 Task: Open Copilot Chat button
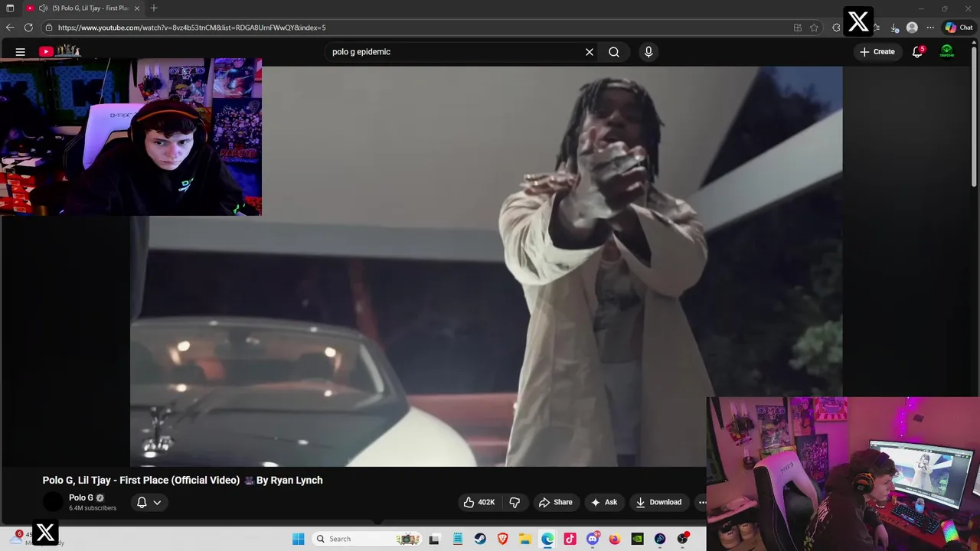(959, 28)
